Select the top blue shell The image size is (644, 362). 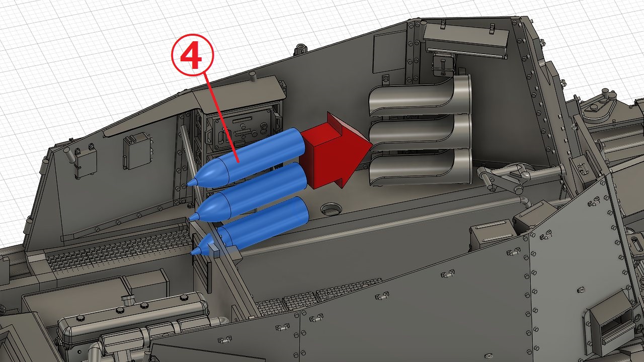[257, 156]
